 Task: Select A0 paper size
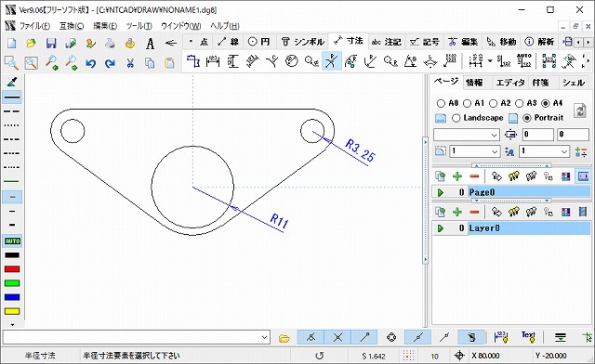click(x=441, y=103)
